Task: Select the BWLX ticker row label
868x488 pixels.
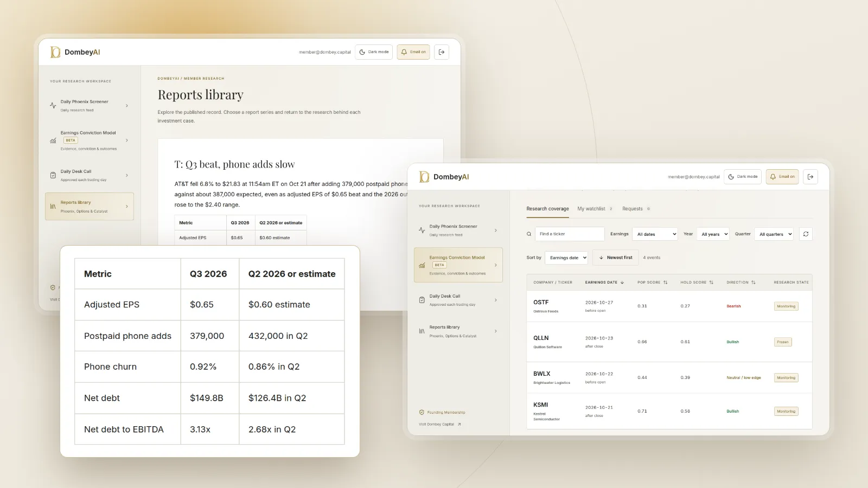Action: (542, 374)
